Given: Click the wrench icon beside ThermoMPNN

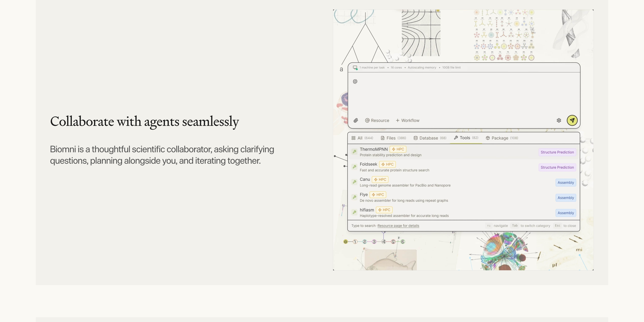Looking at the screenshot, I should click(354, 152).
